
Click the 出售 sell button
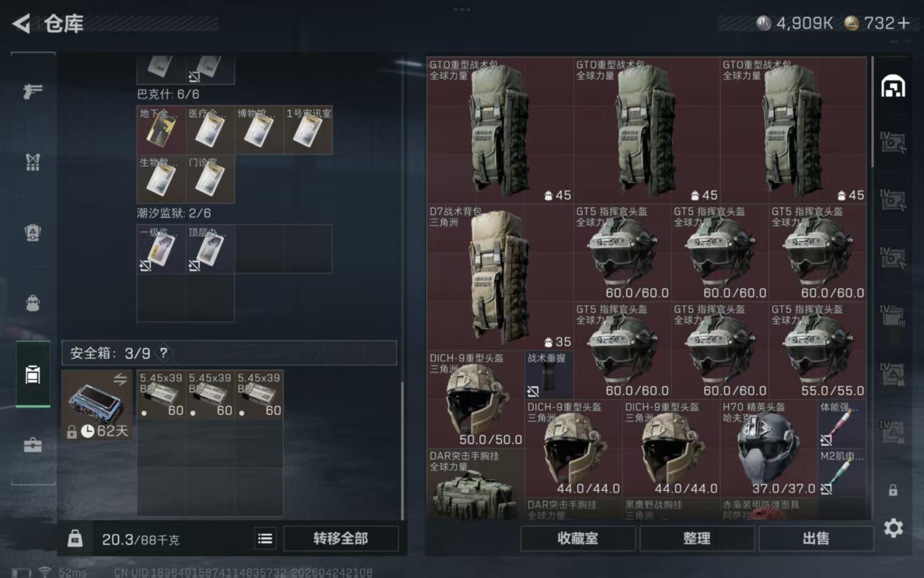(815, 538)
